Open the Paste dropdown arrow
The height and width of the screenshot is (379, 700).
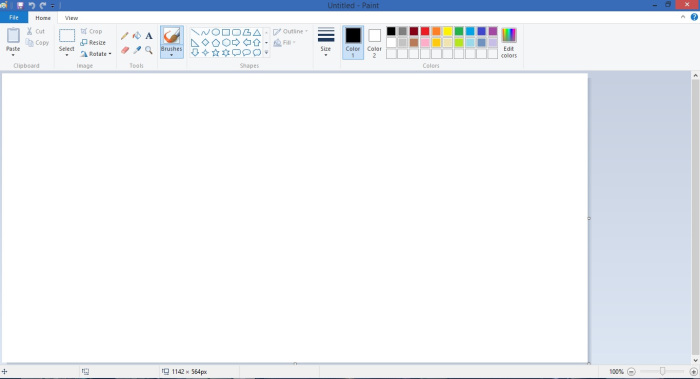pos(13,55)
